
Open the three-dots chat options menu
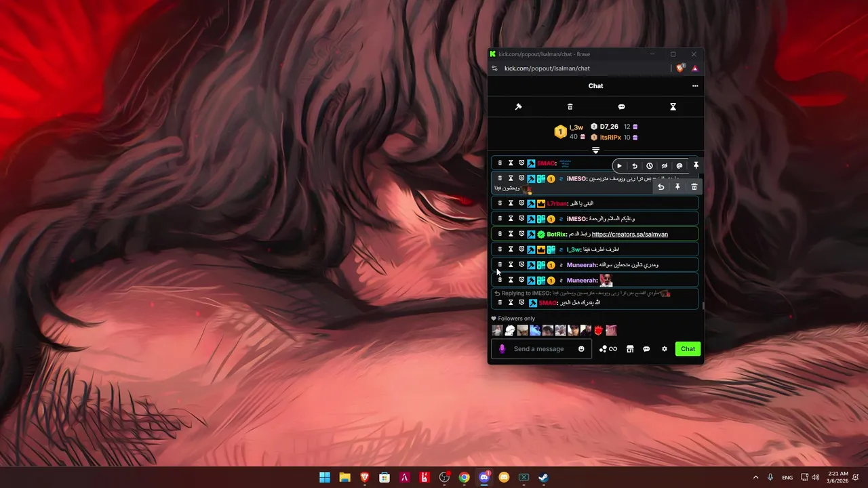[x=695, y=86]
